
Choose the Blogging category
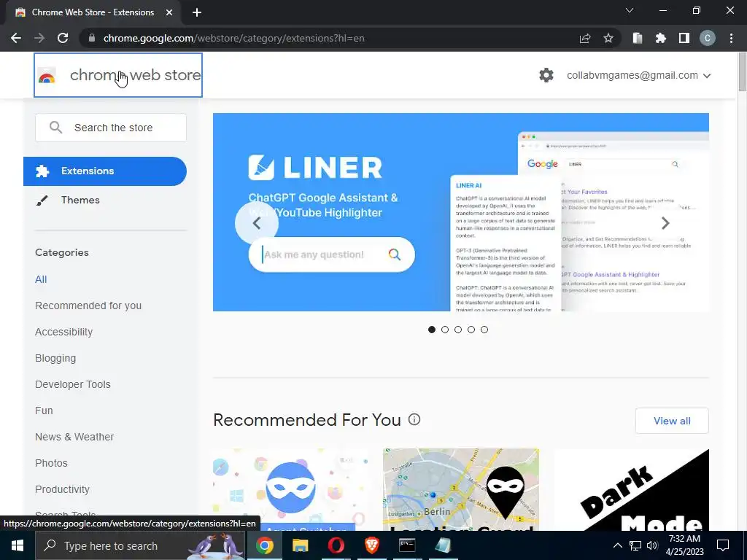pyautogui.click(x=55, y=358)
